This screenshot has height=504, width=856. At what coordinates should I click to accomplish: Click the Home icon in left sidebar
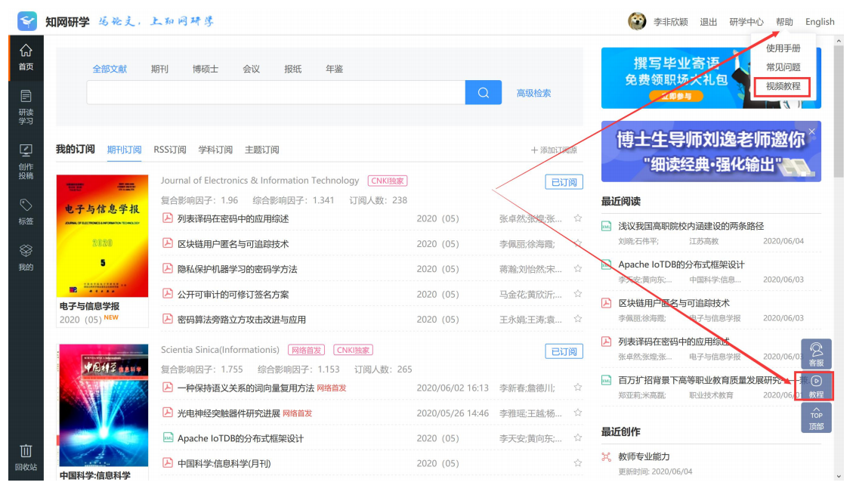[x=26, y=56]
